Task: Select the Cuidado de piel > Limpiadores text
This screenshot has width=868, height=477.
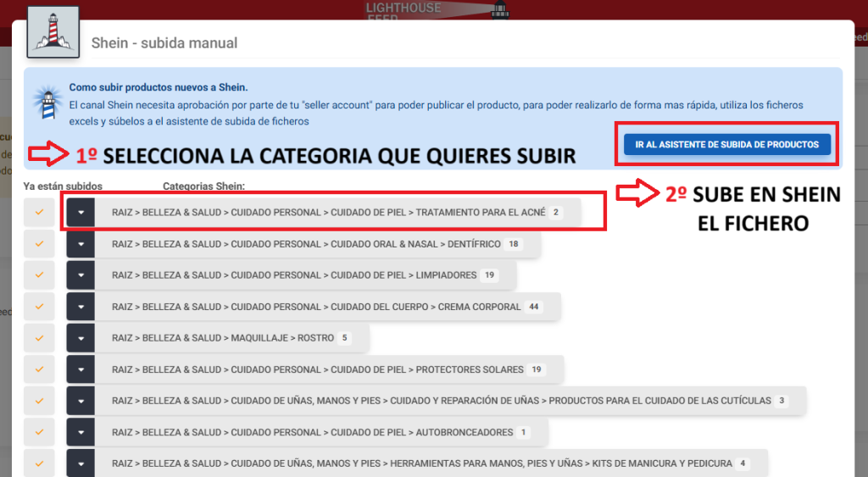Action: coord(294,275)
